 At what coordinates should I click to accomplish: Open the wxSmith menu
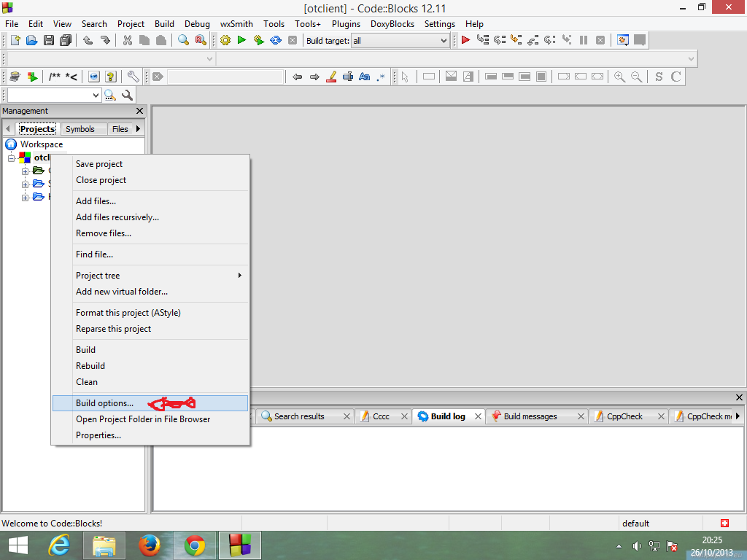tap(236, 24)
